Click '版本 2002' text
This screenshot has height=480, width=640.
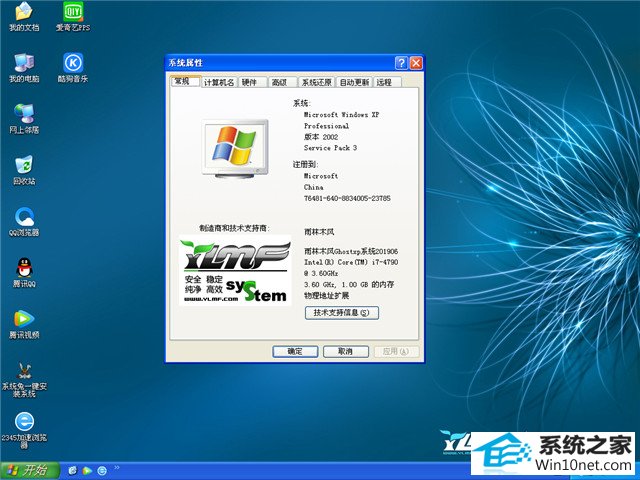pos(321,137)
